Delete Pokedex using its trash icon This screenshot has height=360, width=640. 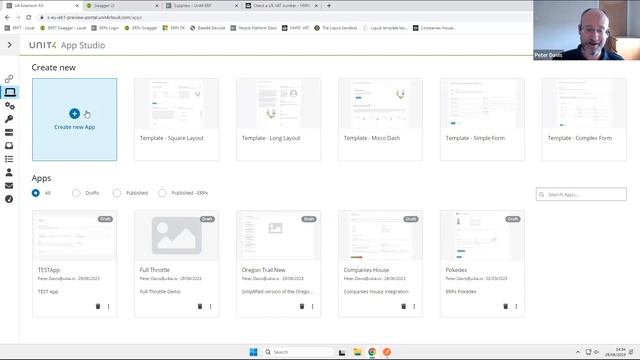(x=506, y=306)
